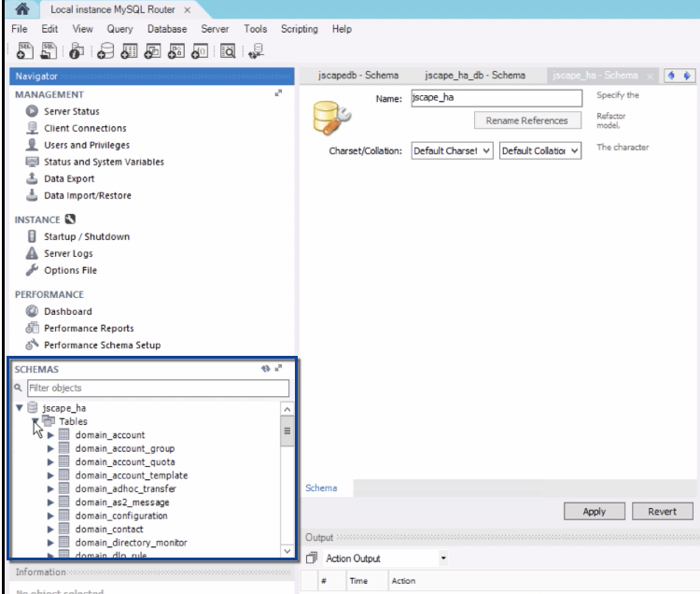Open the schema inspector toolbar icon

point(77,51)
